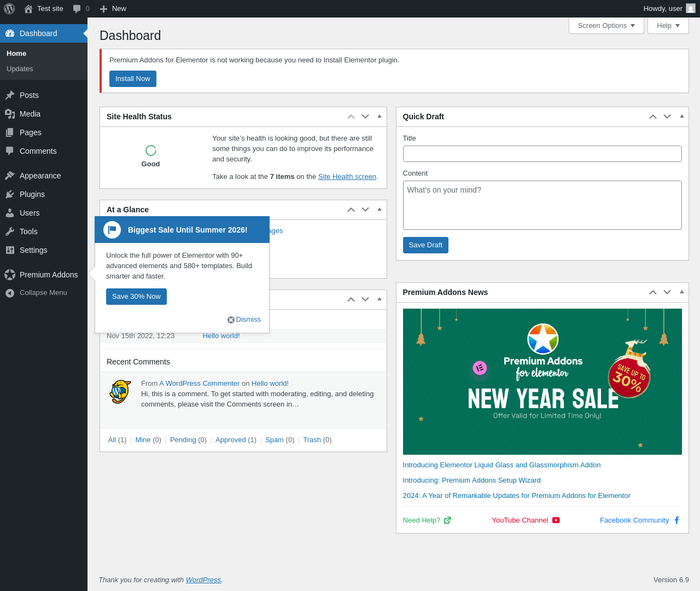Open the Help dropdown tab

[x=668, y=26]
